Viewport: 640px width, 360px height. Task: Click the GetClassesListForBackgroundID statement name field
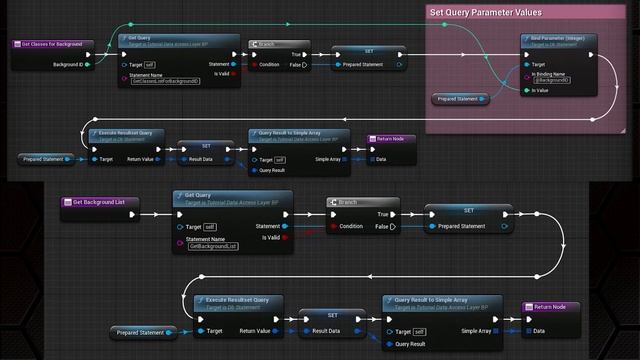click(x=165, y=81)
